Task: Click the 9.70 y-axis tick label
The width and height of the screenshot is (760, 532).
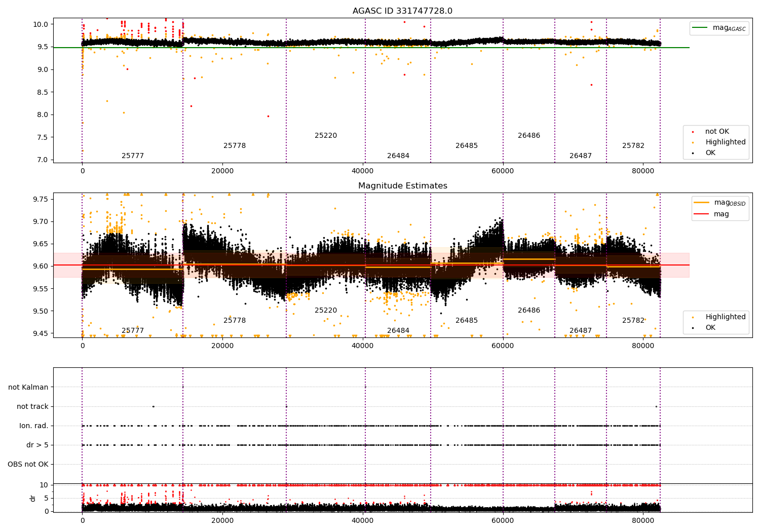Action: tap(41, 221)
